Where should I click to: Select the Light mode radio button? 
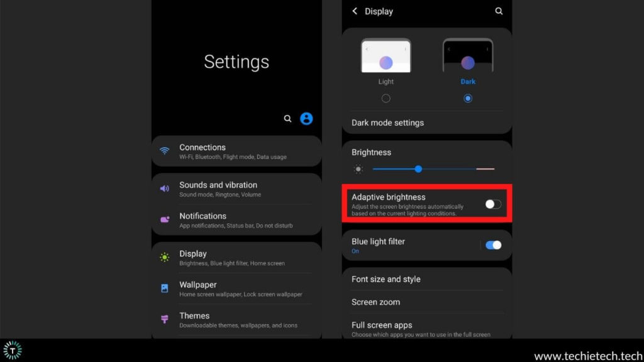tap(386, 99)
